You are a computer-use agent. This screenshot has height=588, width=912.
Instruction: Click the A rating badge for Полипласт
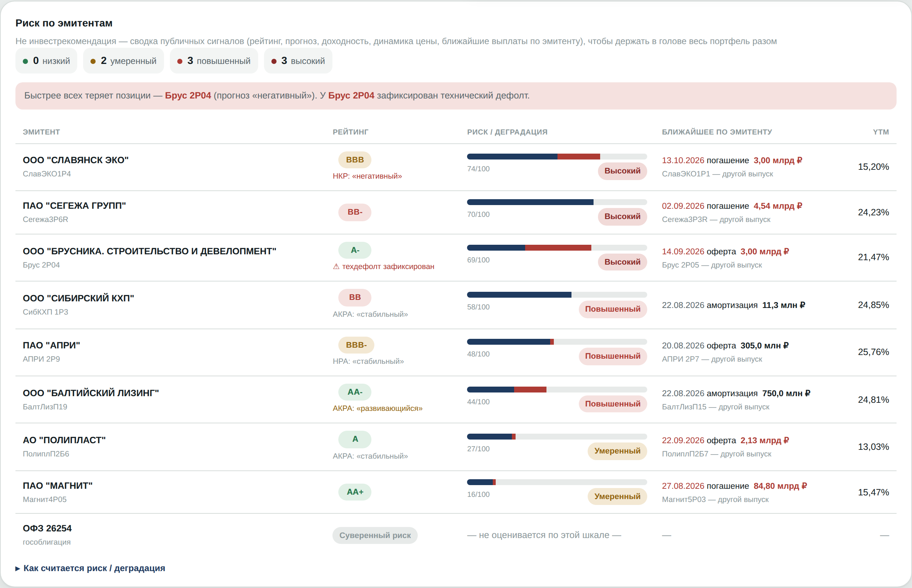click(x=355, y=439)
